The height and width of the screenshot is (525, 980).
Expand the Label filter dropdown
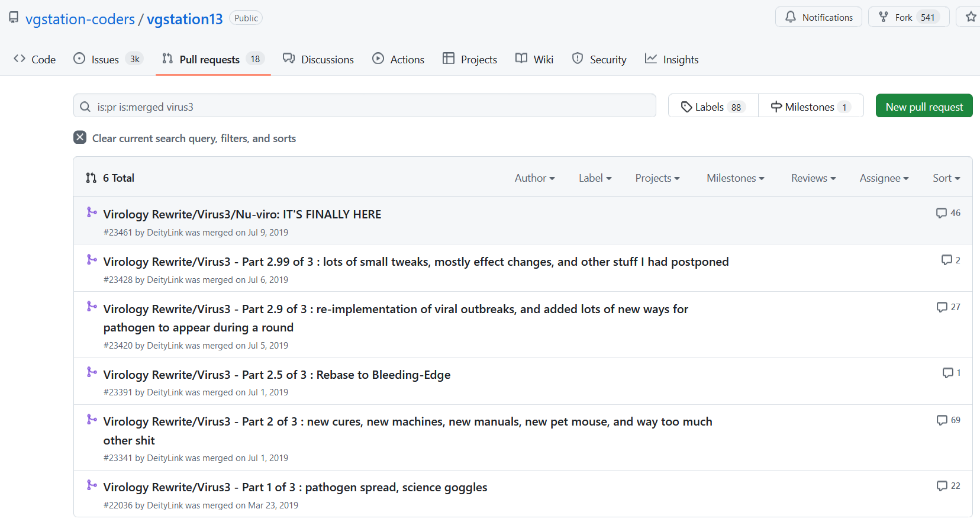(x=595, y=178)
